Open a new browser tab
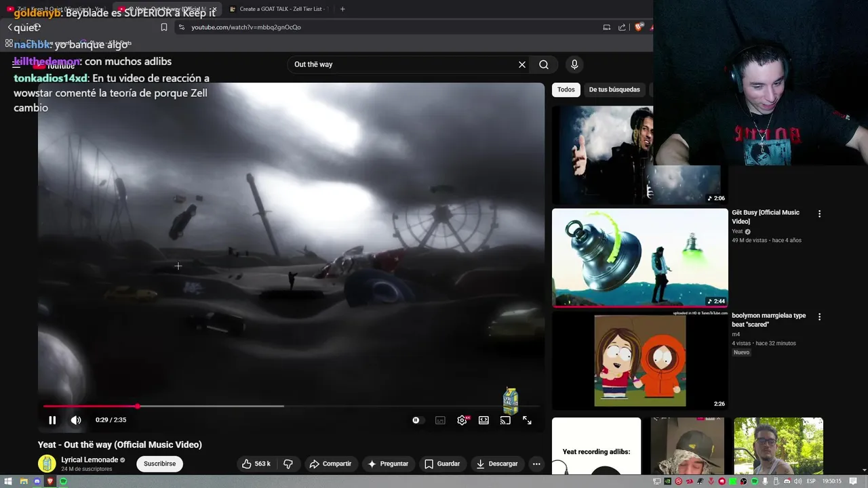 (342, 9)
